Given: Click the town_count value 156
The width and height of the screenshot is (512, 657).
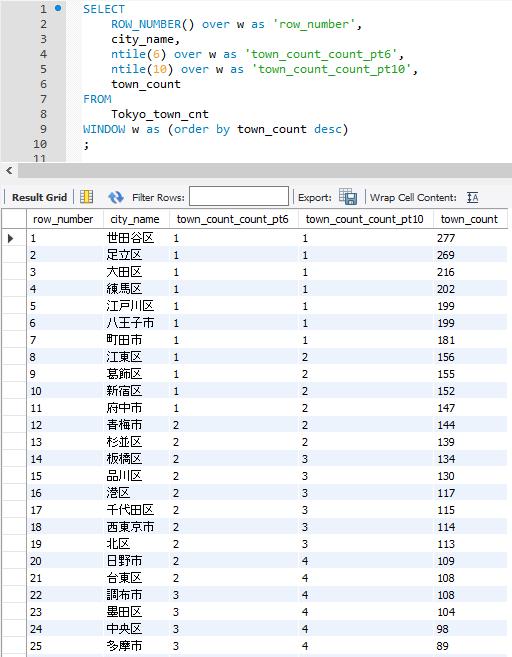Looking at the screenshot, I should [x=446, y=357].
